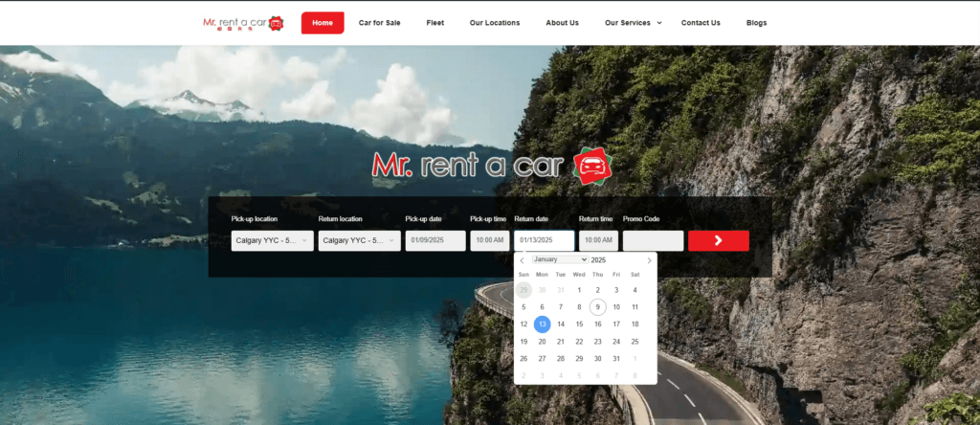Viewport: 980px width, 425px height.
Task: Expand Our Services menu
Action: click(x=634, y=23)
